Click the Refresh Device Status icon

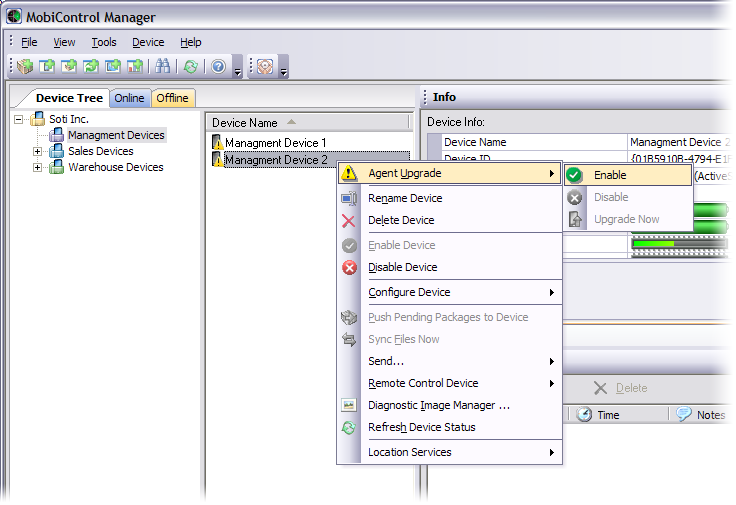point(349,427)
